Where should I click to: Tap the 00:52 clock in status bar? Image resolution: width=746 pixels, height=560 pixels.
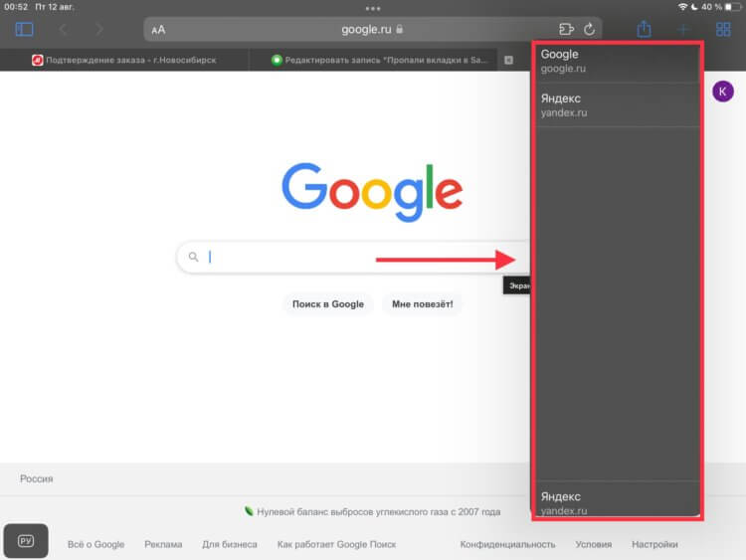tap(16, 7)
